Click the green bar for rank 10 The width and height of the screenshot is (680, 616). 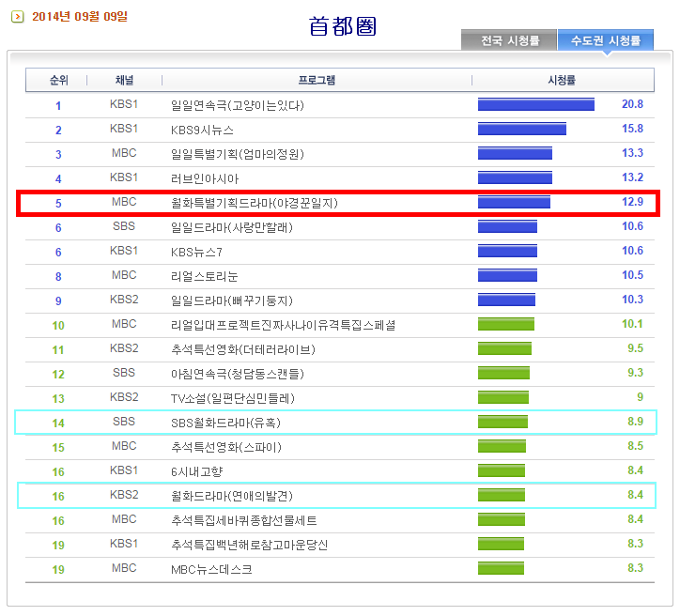tap(506, 324)
